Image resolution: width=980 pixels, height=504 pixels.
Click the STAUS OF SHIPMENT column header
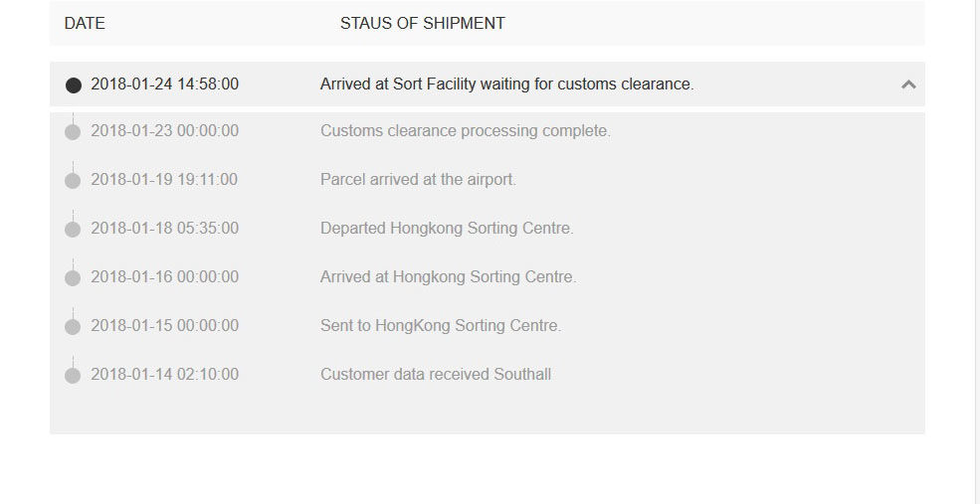pos(422,23)
